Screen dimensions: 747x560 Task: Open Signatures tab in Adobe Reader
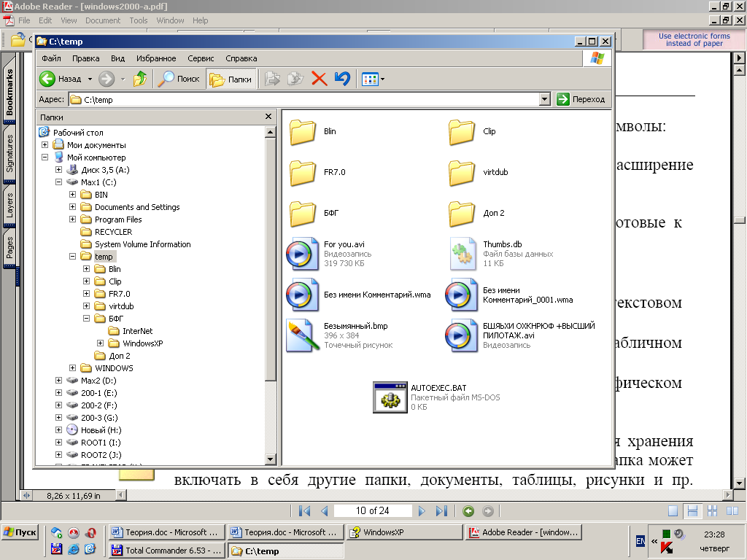(x=9, y=153)
